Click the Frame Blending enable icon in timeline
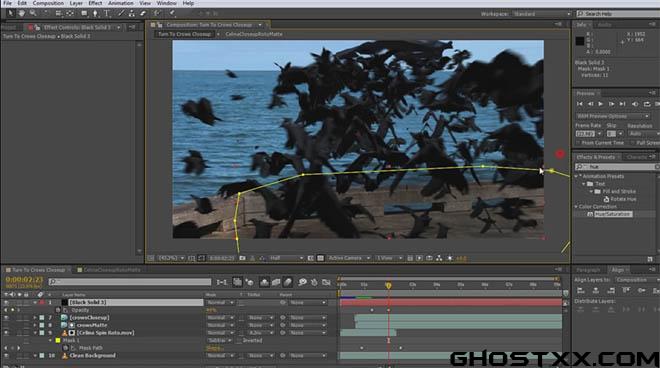Screen dimensions: 660x368 click(x=276, y=282)
